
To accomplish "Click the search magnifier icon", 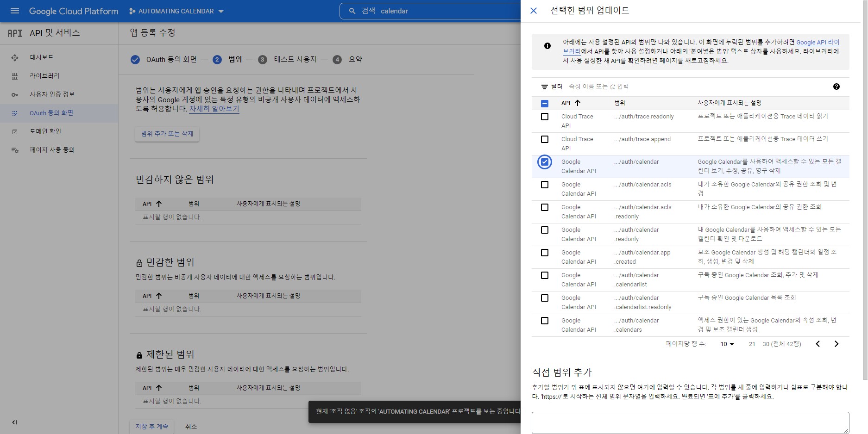I will point(352,11).
